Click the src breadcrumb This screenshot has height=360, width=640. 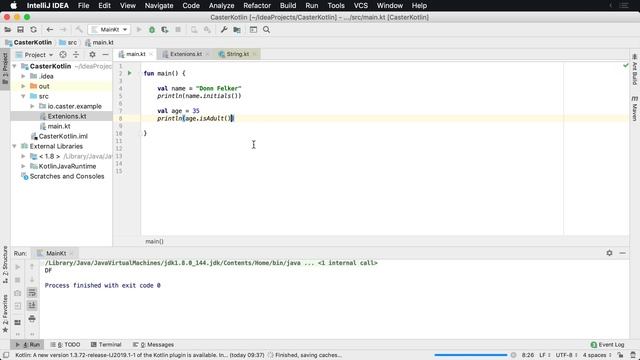tap(68, 42)
